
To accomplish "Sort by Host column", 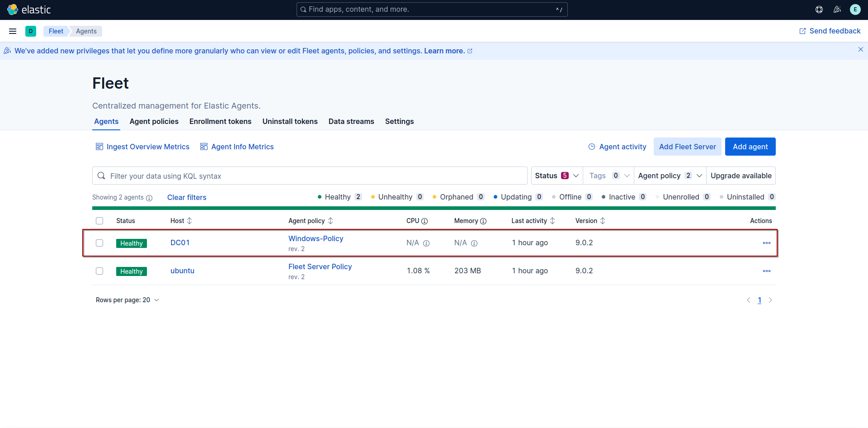I will [181, 221].
